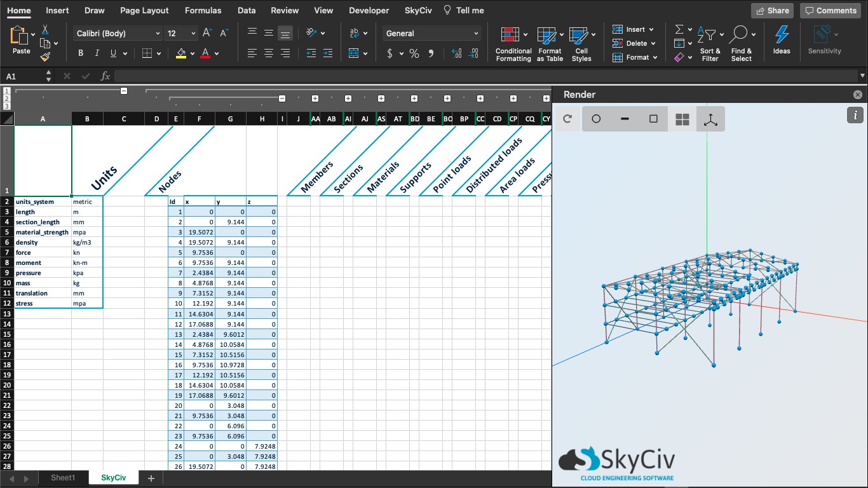Image resolution: width=868 pixels, height=488 pixels.
Task: Select the four-pane grid view icon
Action: [682, 119]
